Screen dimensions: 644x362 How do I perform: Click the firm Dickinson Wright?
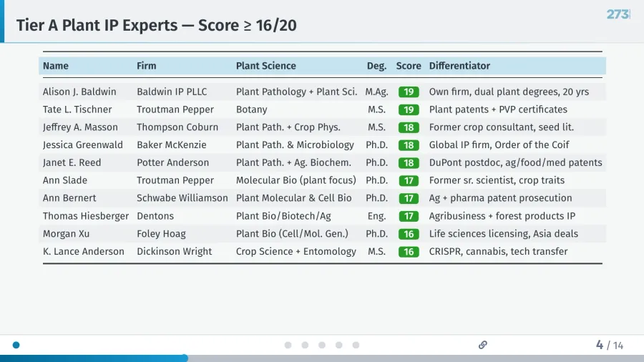point(175,251)
